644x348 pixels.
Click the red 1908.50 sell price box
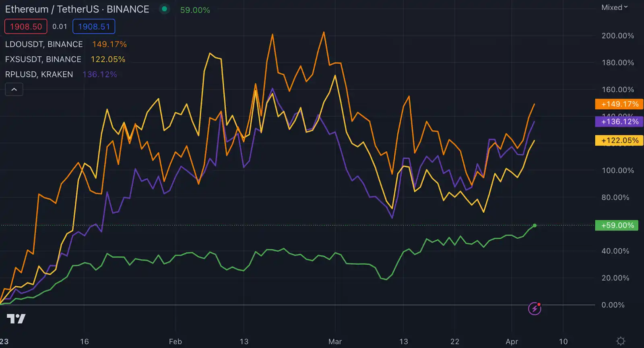(26, 27)
